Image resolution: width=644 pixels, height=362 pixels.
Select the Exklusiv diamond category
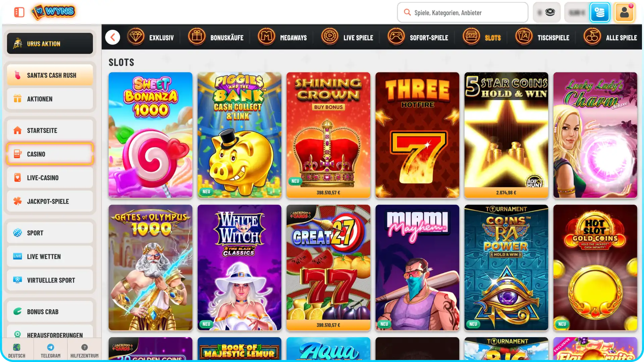click(151, 37)
